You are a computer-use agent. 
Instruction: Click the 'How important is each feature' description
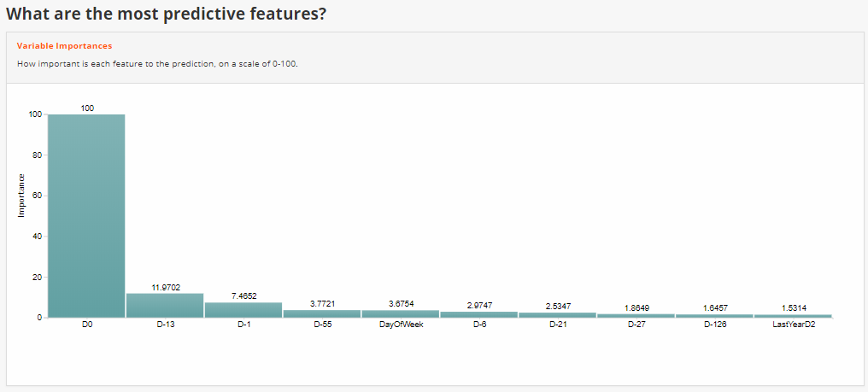coord(157,65)
